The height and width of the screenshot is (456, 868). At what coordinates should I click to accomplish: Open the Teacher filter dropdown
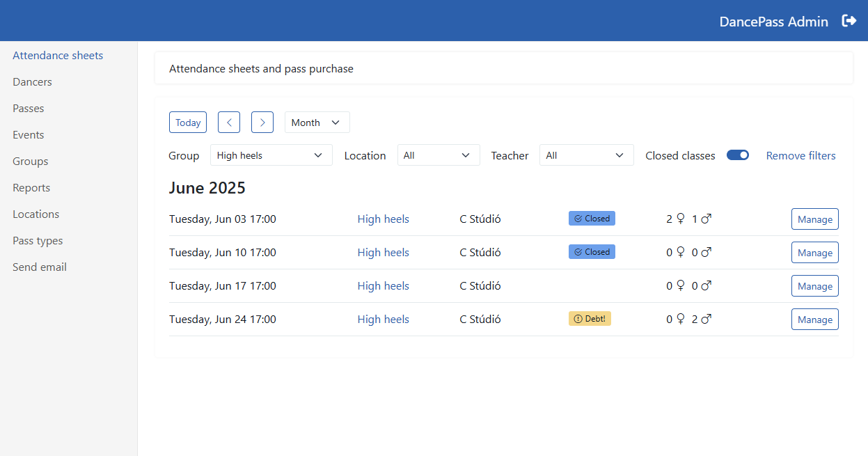[586, 155]
